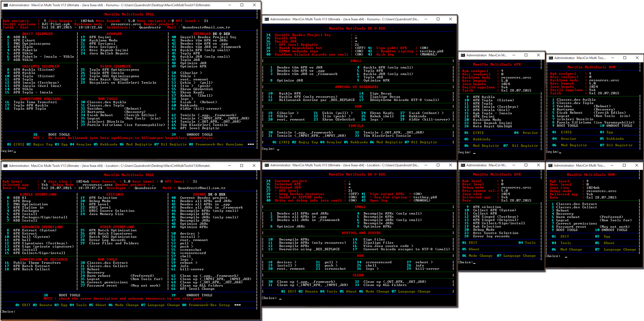The image size is (644, 321).
Task: Select 'Public Theme Transfers' option 16
Action: [37, 263]
